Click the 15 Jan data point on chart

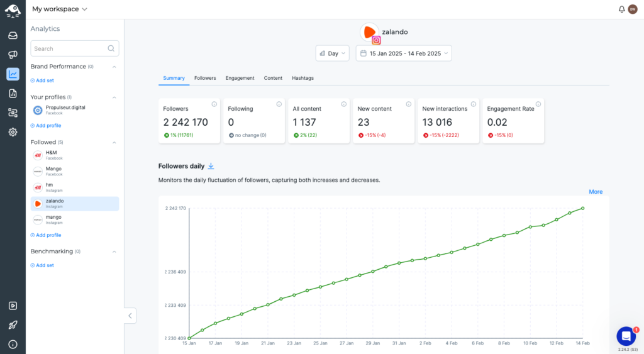coord(189,338)
